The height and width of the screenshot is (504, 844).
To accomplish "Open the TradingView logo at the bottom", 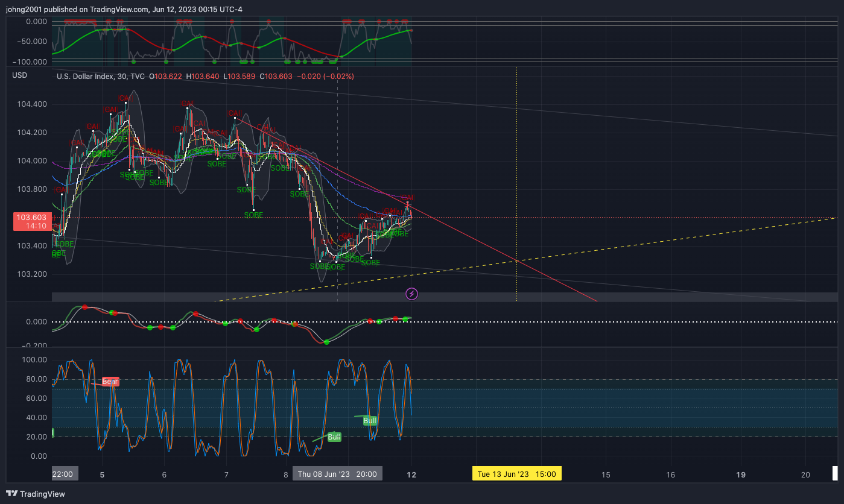I will (36, 494).
